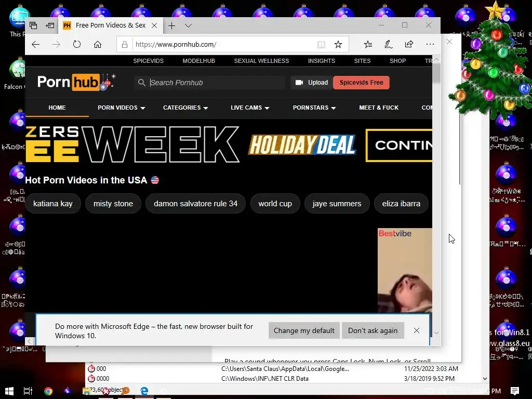Click the page scrollbar down arrow
Viewport: 532px width, 399px height.
436,333
